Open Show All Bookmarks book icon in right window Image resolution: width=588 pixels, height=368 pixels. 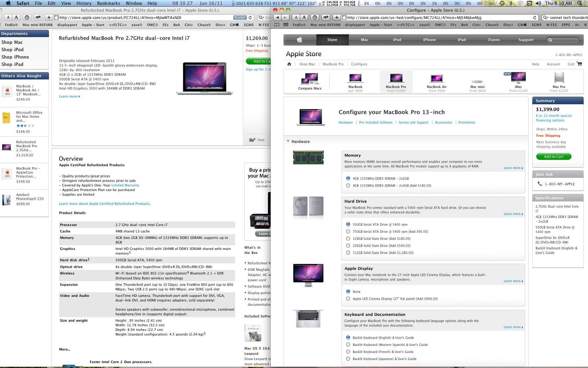click(277, 25)
